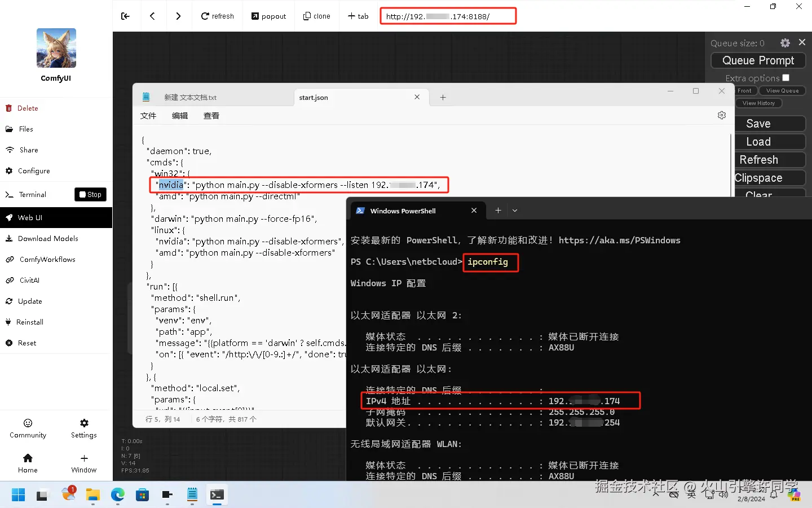Open the page in popout
Screen dimensions: 812x508
(x=268, y=16)
